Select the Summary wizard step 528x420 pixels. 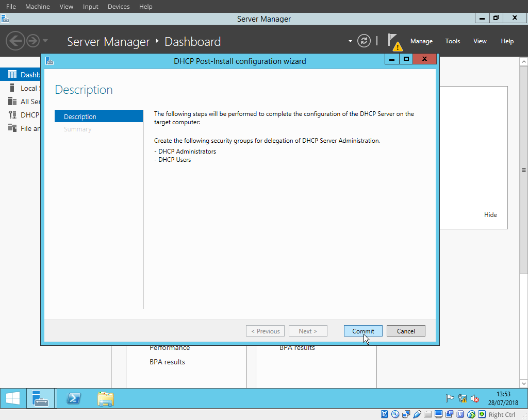pos(78,129)
